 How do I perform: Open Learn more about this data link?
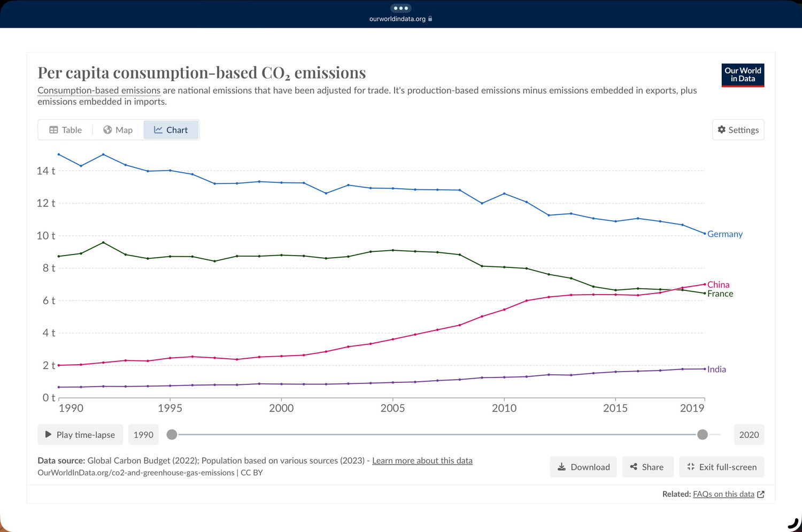click(x=422, y=461)
